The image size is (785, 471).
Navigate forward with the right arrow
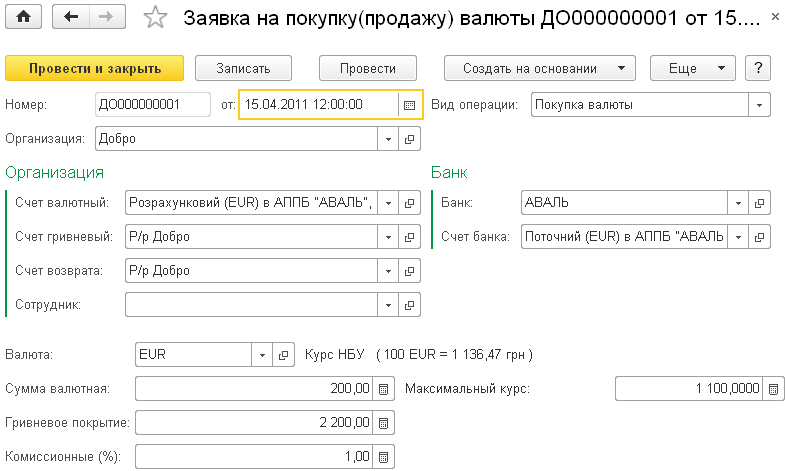coord(107,17)
